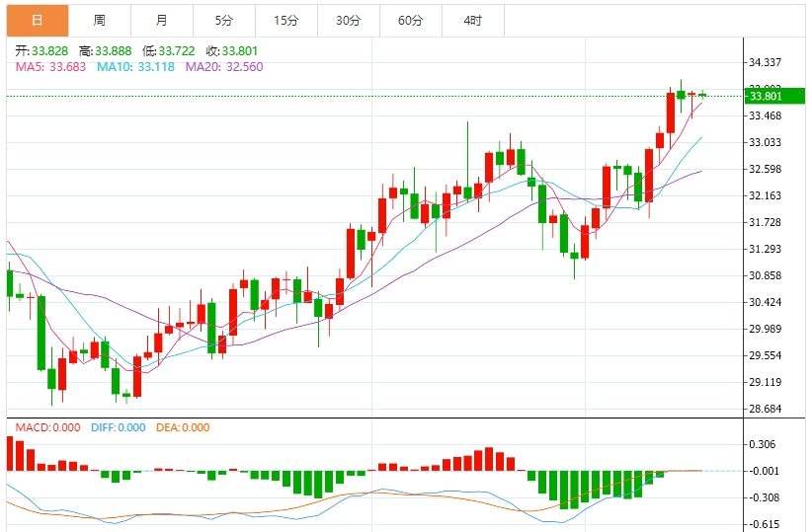Open the 5分 timeframe tab

pos(223,21)
